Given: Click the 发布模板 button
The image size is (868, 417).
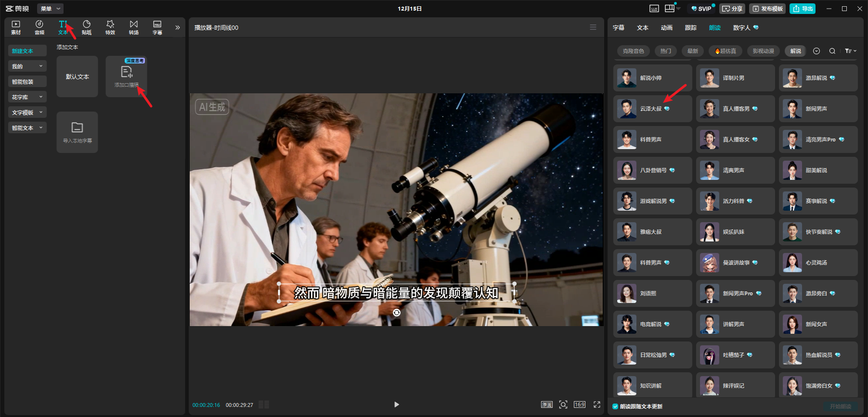Looking at the screenshot, I should 768,9.
